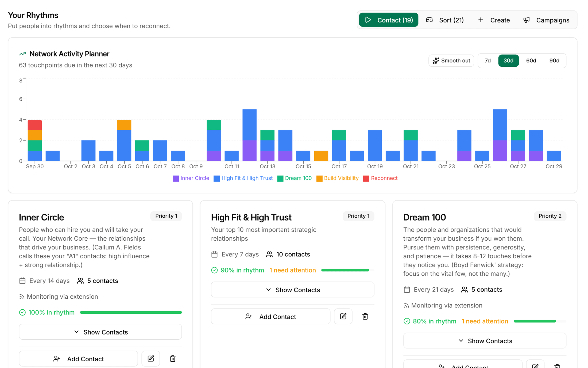Click the edit icon on High Fit & High Trust card
This screenshot has width=588, height=368.
click(x=343, y=316)
